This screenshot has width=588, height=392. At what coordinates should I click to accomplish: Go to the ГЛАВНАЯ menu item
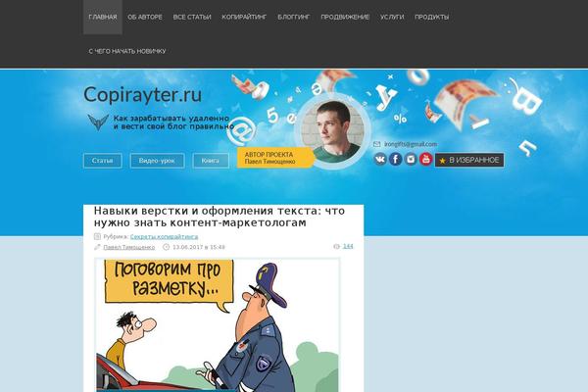(103, 17)
